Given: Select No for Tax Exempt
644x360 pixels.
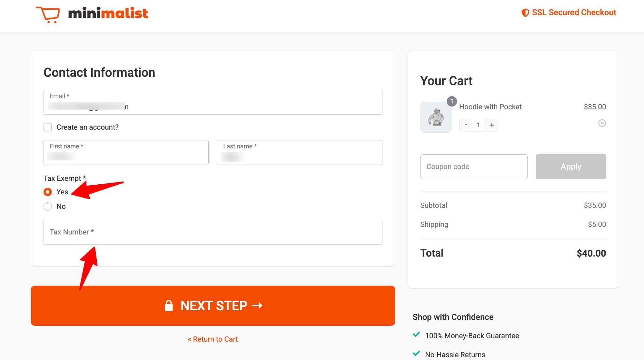Looking at the screenshot, I should 48,206.
